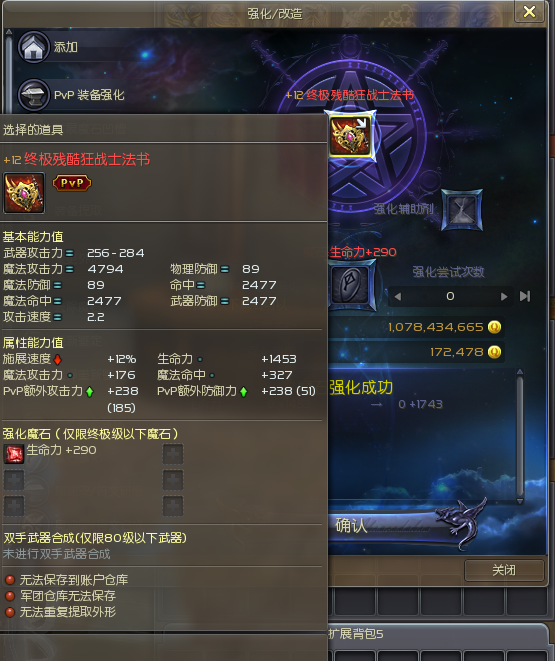Select the rune stone slot under 生命力+290
The height and width of the screenshot is (661, 555).
point(352,285)
